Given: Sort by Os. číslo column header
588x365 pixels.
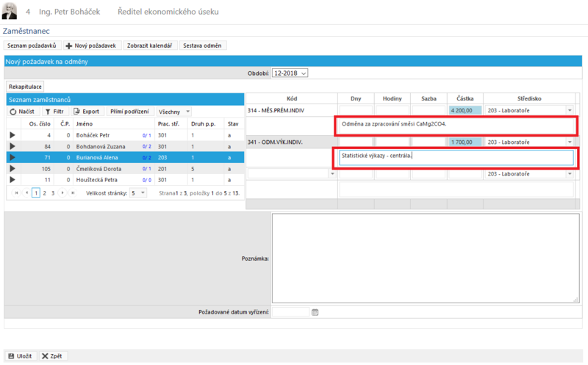Looking at the screenshot, I should tap(40, 124).
